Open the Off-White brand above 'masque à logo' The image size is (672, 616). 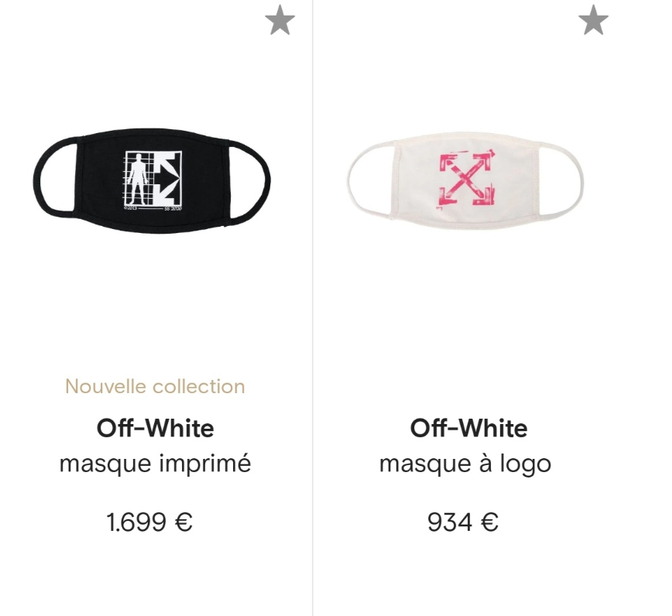468,428
